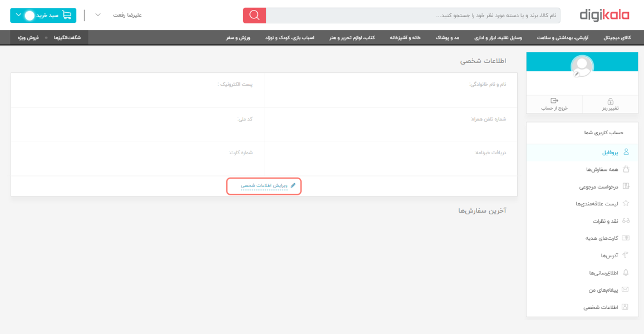644x334 pixels.
Task: Click edit personal information link
Action: pyautogui.click(x=264, y=185)
